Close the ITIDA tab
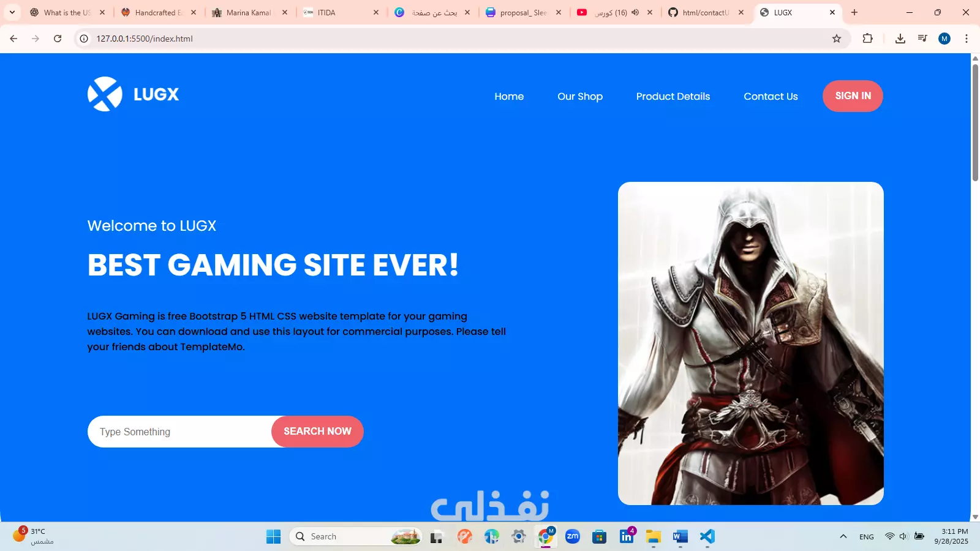 pos(376,12)
